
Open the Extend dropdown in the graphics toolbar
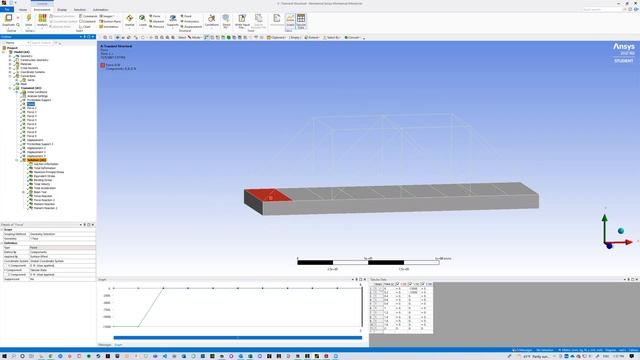click(x=312, y=38)
